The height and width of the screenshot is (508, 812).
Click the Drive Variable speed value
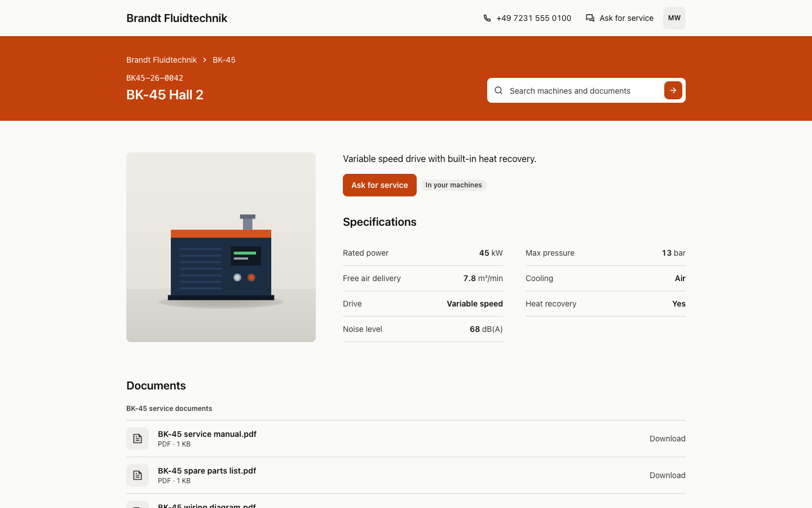[x=475, y=304]
